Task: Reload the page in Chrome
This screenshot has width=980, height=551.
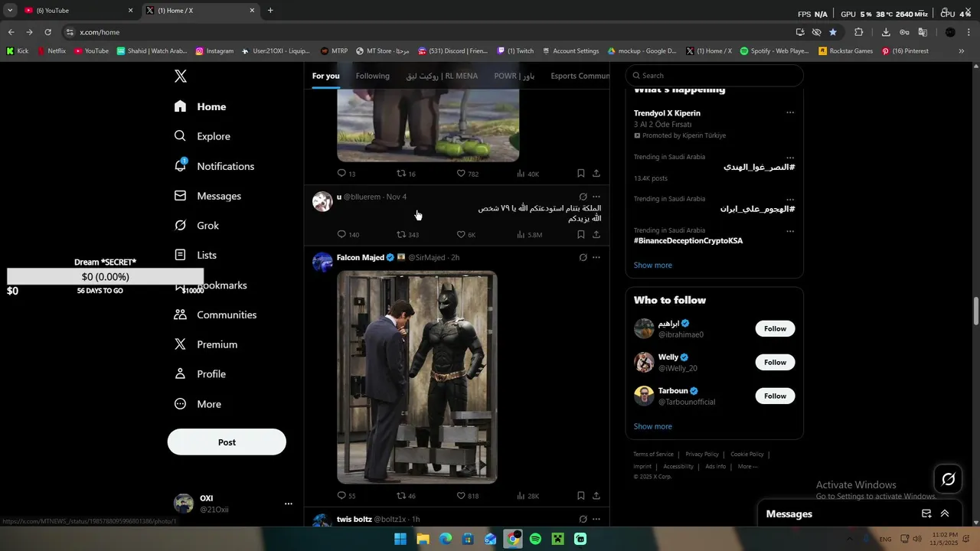Action: 47,32
